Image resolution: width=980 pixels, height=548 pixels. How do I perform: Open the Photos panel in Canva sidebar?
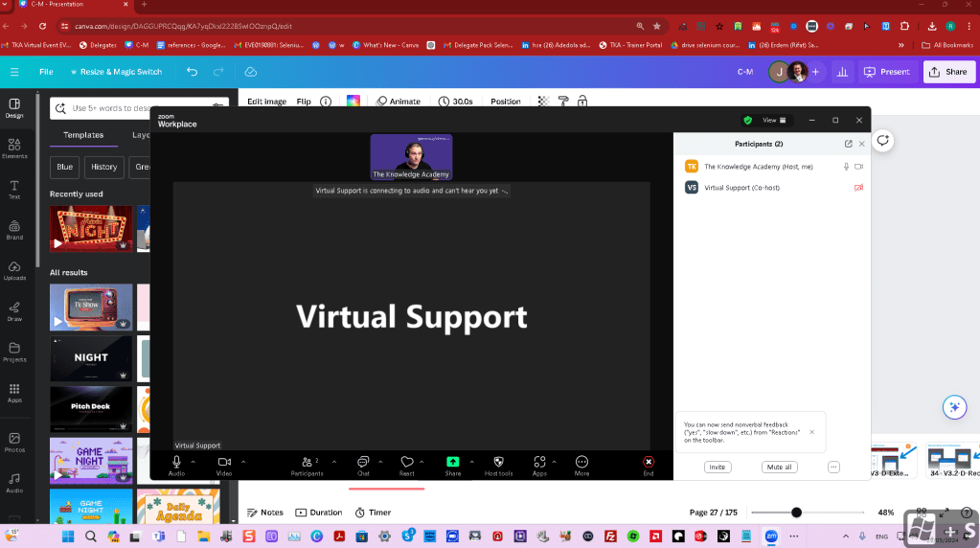coord(14,443)
